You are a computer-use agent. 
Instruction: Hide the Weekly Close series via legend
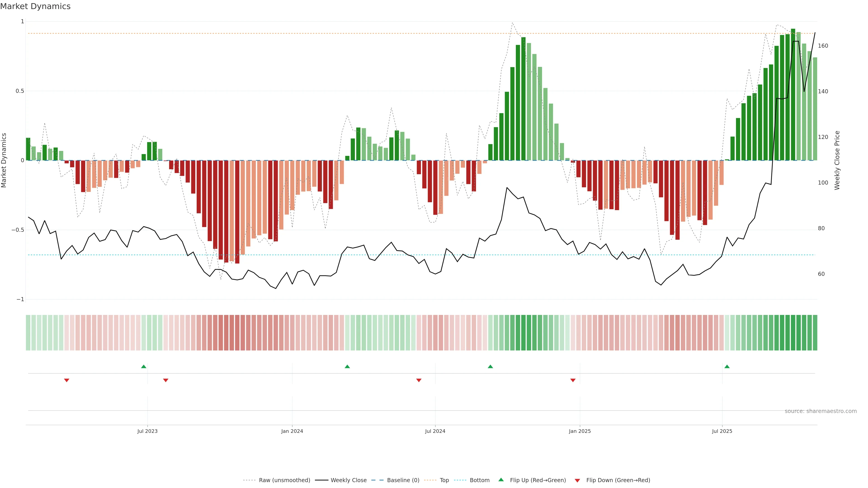tap(348, 480)
